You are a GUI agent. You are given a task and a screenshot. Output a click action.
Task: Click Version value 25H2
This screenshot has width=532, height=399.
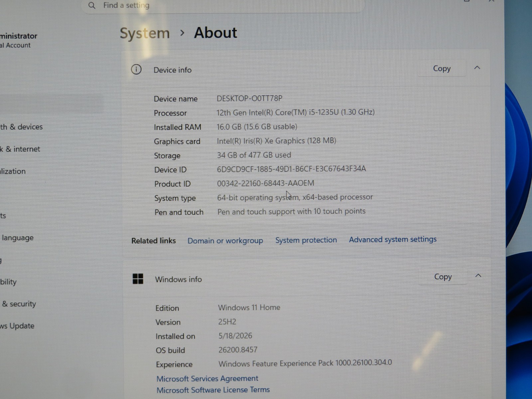tap(227, 322)
